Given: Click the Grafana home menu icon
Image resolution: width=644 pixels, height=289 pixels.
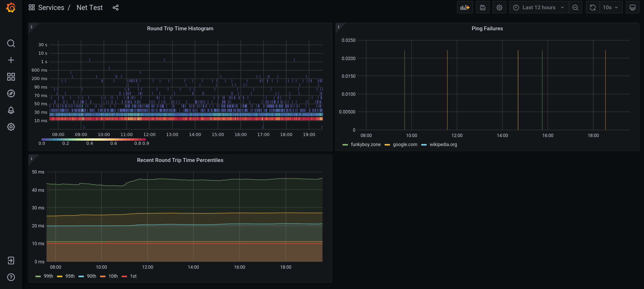Looking at the screenshot, I should pyautogui.click(x=11, y=7).
